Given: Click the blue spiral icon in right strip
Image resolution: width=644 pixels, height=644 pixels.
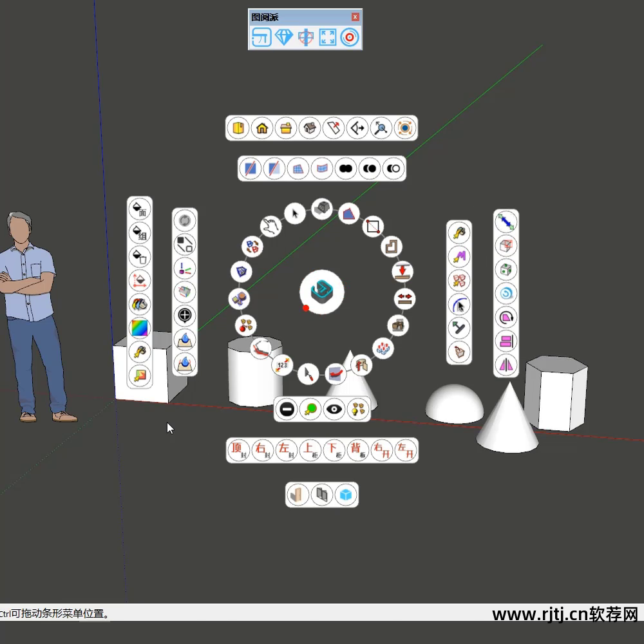Looking at the screenshot, I should pos(506,293).
